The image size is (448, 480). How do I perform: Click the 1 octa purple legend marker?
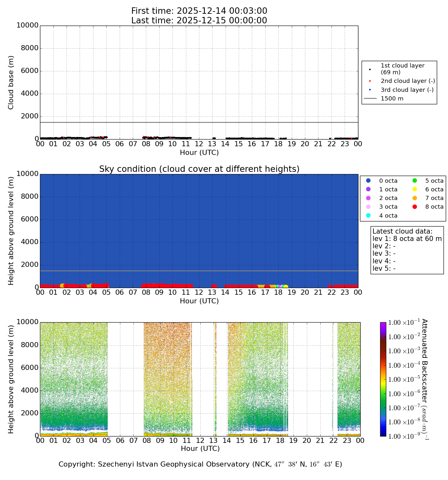pyautogui.click(x=368, y=189)
